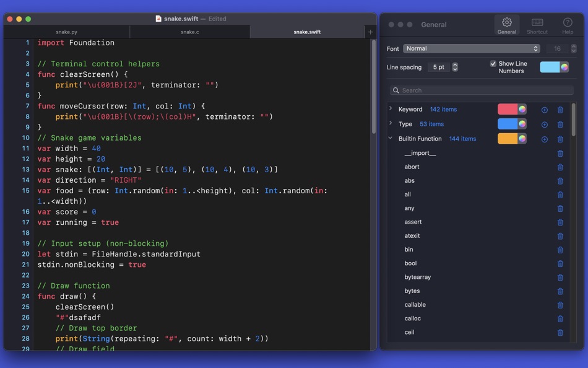
Task: Click the '"#"dsafadf' code line
Action: 78,317
